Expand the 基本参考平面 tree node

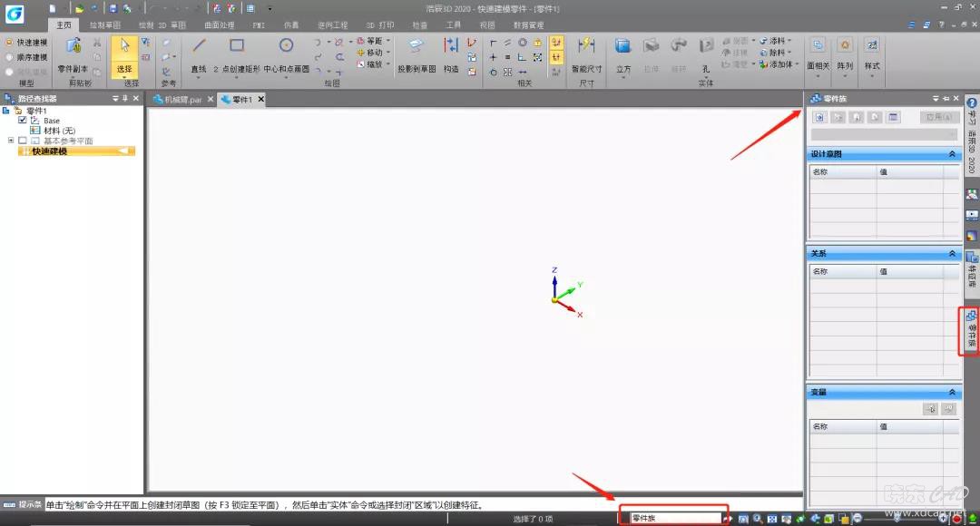coord(11,141)
